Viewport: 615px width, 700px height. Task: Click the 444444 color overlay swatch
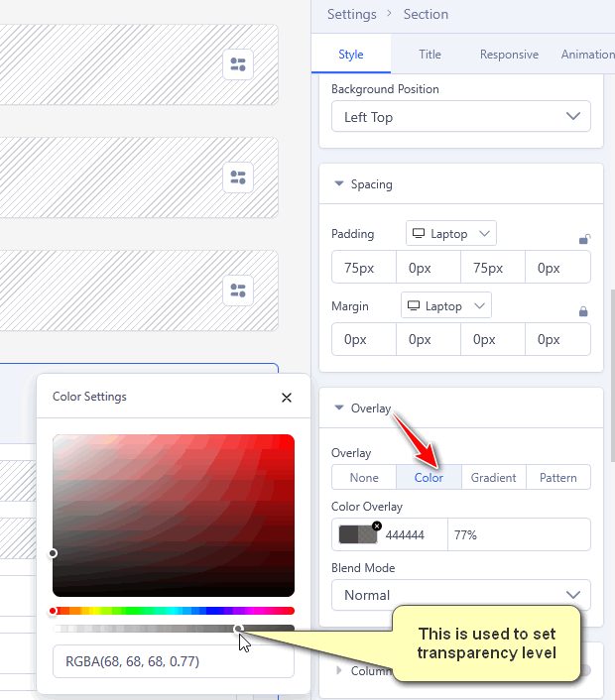tap(357, 535)
